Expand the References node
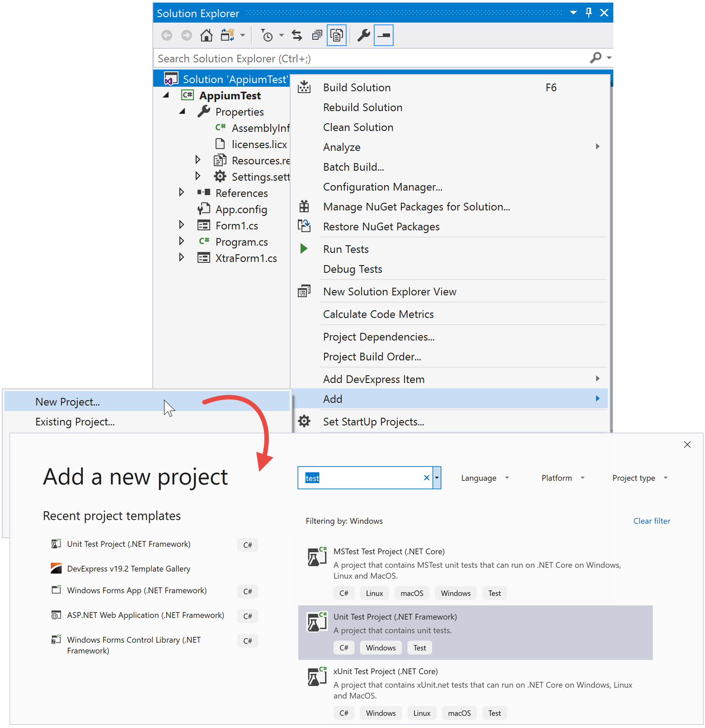This screenshot has width=705, height=728. [x=181, y=192]
